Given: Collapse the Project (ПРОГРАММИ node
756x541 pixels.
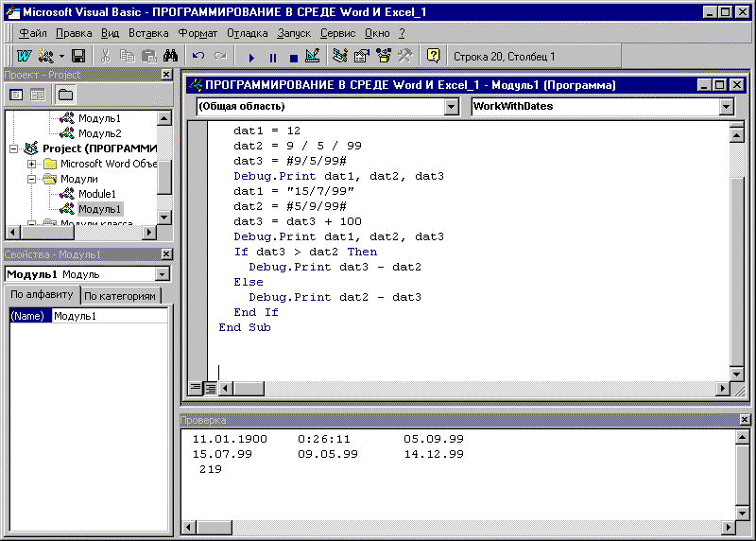Looking at the screenshot, I should pyautogui.click(x=13, y=148).
